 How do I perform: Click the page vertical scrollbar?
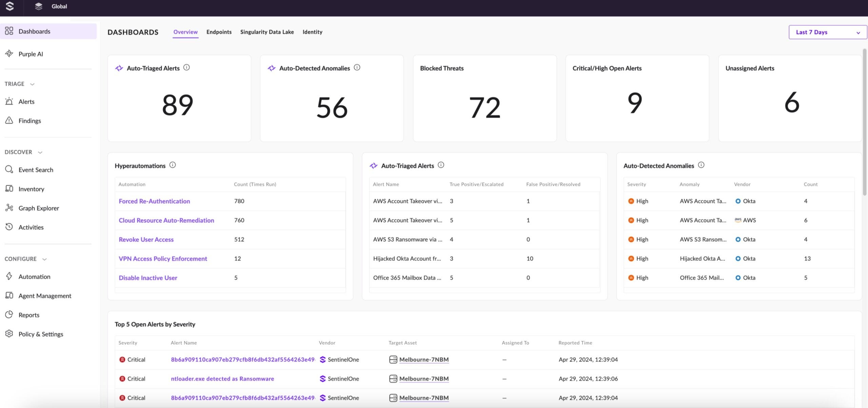864,122
